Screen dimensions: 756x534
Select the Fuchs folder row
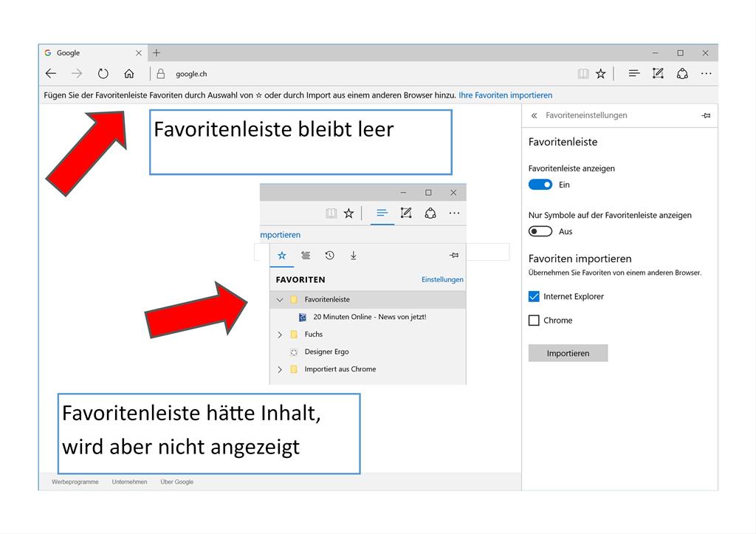[x=368, y=335]
